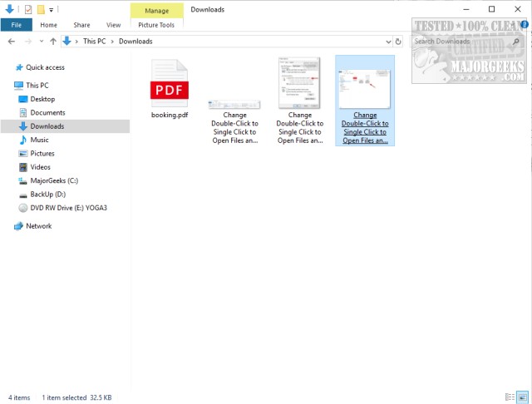The image size is (532, 404).
Task: Click the booking.pdf file name
Action: [x=170, y=115]
